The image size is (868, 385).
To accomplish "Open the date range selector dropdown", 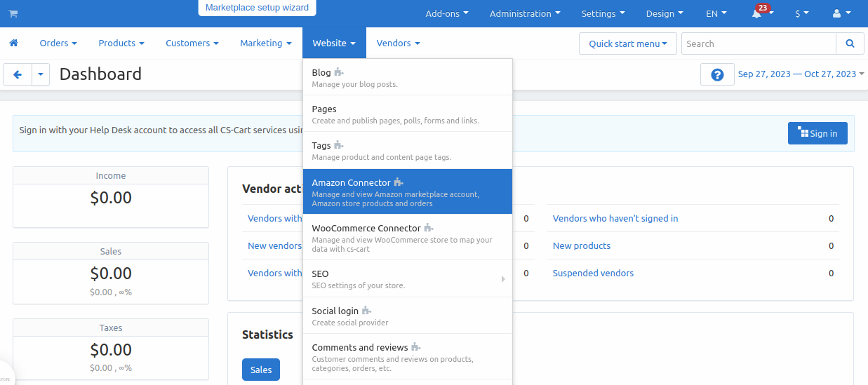I will click(x=801, y=74).
